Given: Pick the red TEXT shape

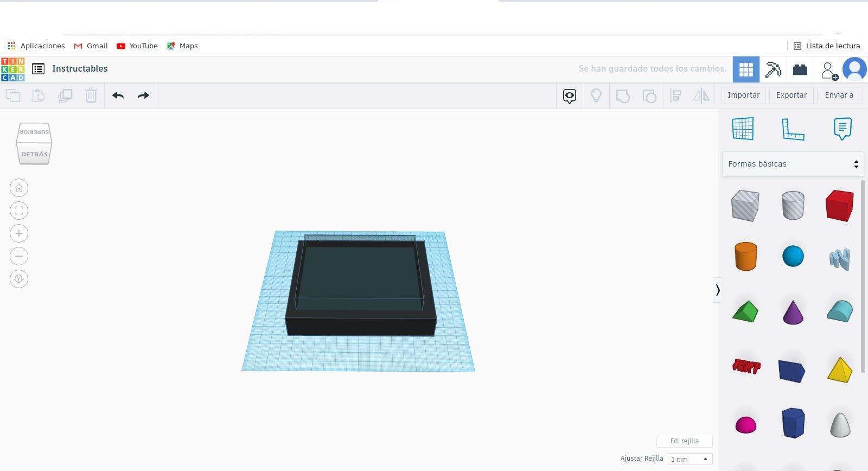Looking at the screenshot, I should pyautogui.click(x=746, y=367).
